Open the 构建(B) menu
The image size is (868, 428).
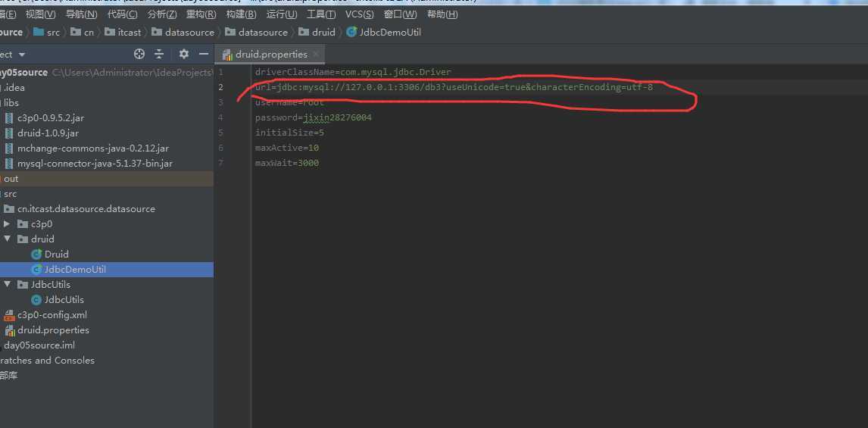coord(241,14)
